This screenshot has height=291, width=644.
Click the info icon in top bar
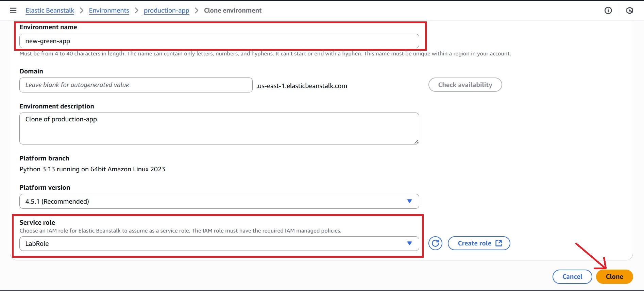608,11
